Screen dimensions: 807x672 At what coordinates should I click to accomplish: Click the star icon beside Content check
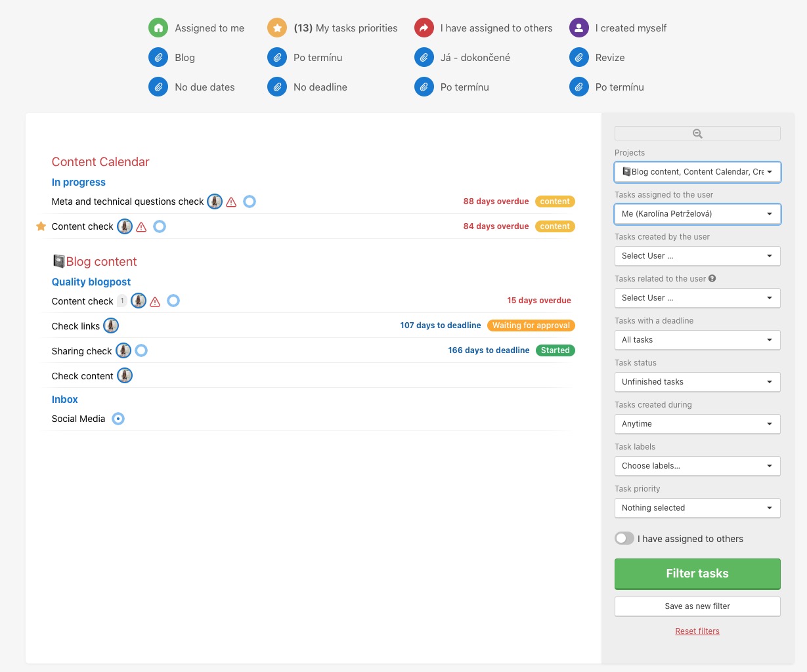[x=41, y=226]
